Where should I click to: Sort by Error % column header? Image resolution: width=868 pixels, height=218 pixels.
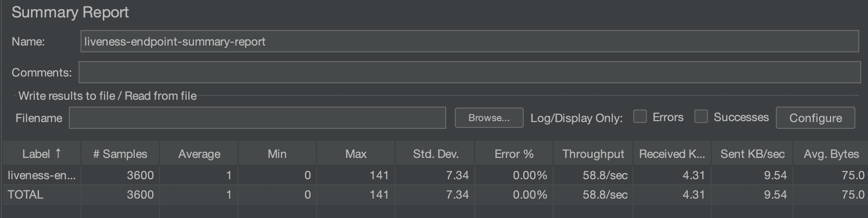pos(514,154)
